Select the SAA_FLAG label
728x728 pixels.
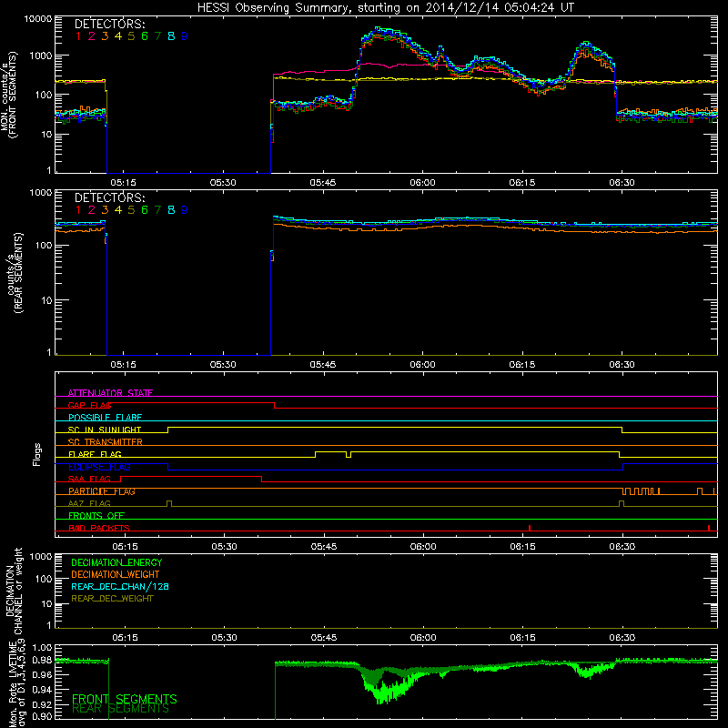pyautogui.click(x=89, y=479)
